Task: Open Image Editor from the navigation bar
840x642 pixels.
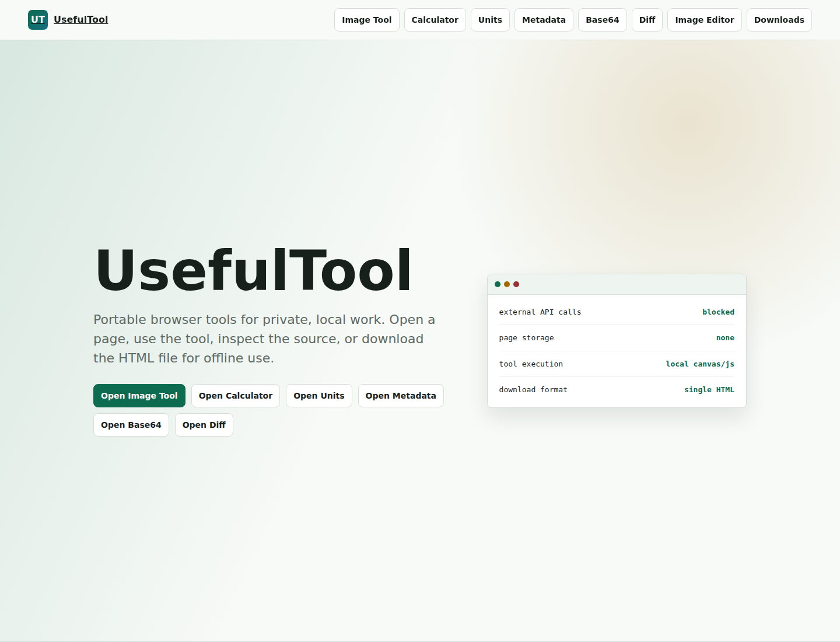Action: 705,20
